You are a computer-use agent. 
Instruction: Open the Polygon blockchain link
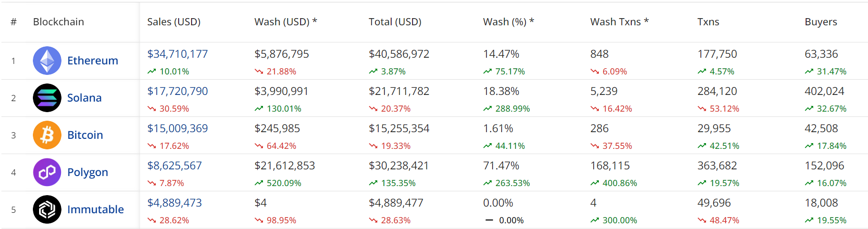tap(88, 172)
